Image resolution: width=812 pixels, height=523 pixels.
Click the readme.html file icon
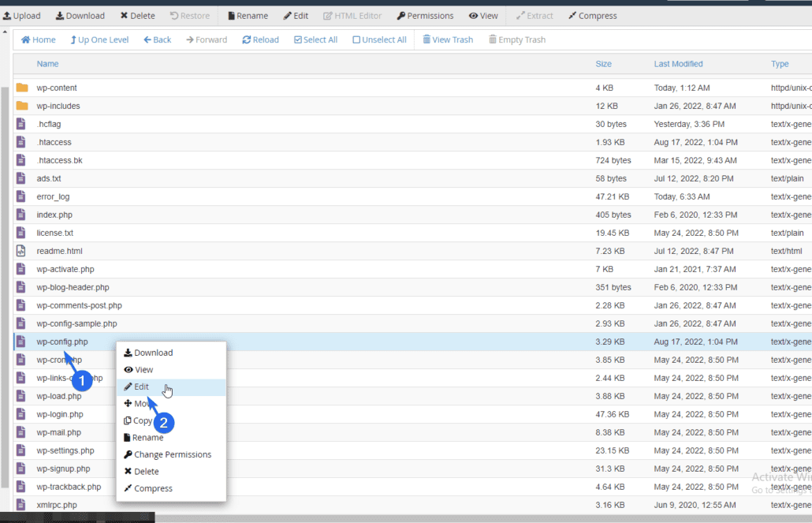point(20,251)
